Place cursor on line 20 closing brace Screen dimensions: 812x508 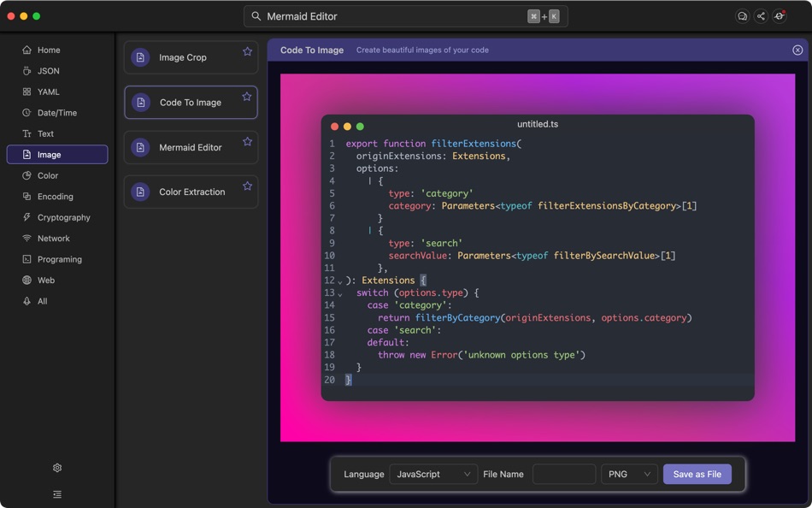(x=349, y=380)
